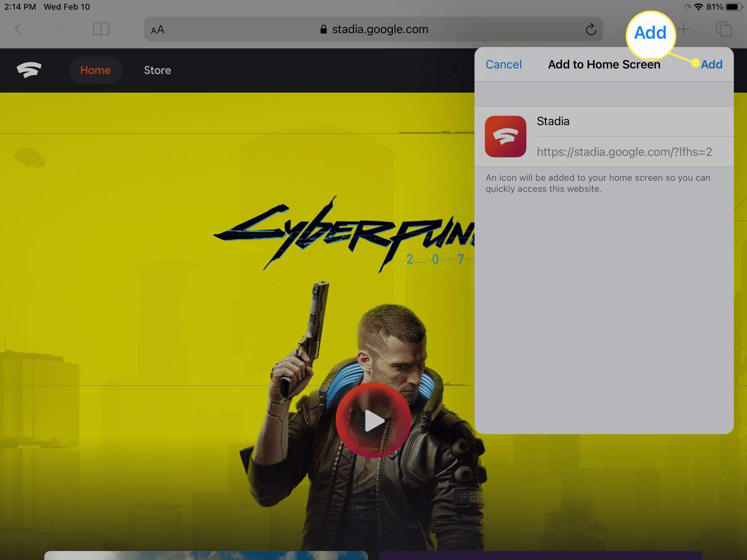Screen dimensions: 747x560
Task: Click the Wi-Fi status icon
Action: click(x=699, y=7)
